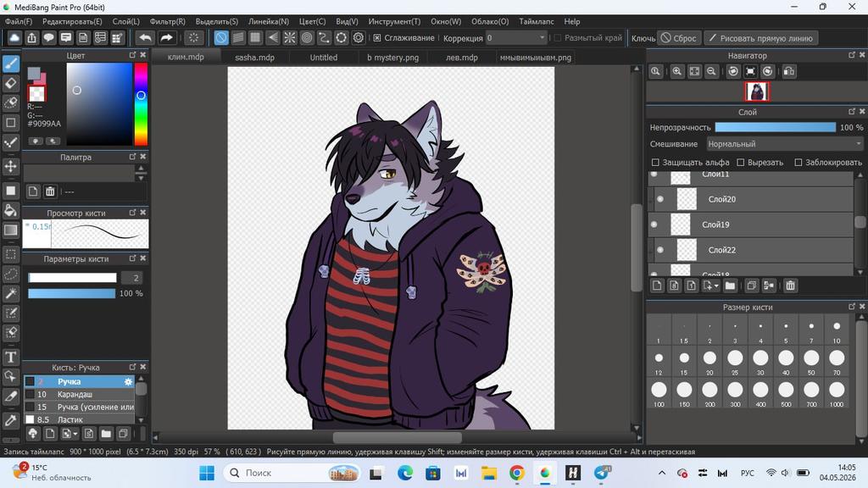Adjust the Непрозрачность layer opacity slider

(775, 127)
